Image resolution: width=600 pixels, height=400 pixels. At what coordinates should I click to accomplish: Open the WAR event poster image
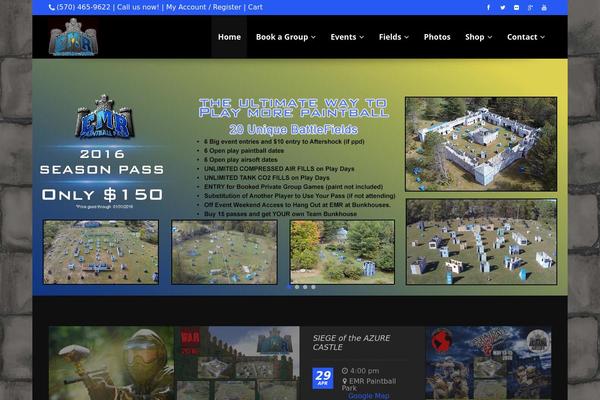237,363
